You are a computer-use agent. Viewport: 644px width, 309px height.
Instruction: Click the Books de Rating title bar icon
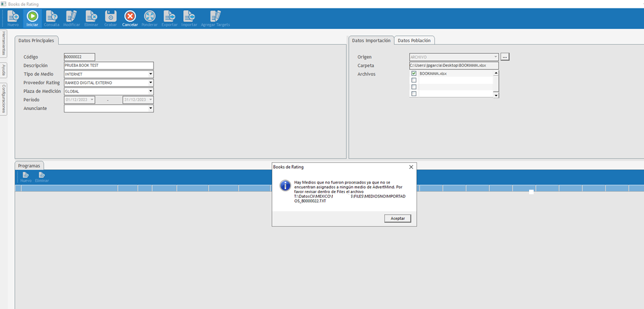(x=3, y=3)
